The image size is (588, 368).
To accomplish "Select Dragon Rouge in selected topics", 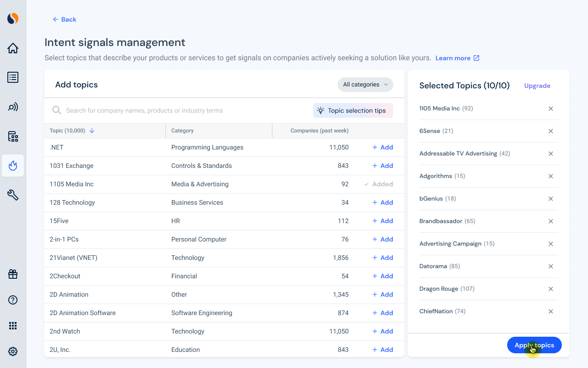I will [x=439, y=289].
